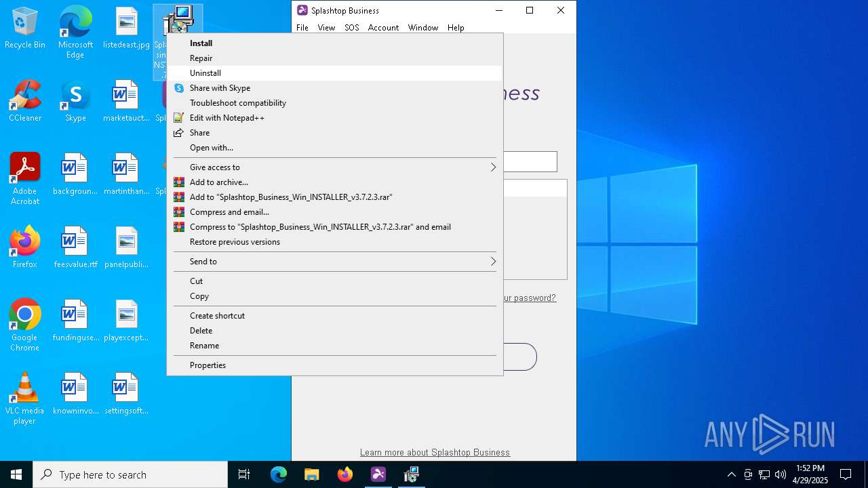This screenshot has width=868, height=488.
Task: Select Restore previous versions
Action: tap(334, 242)
